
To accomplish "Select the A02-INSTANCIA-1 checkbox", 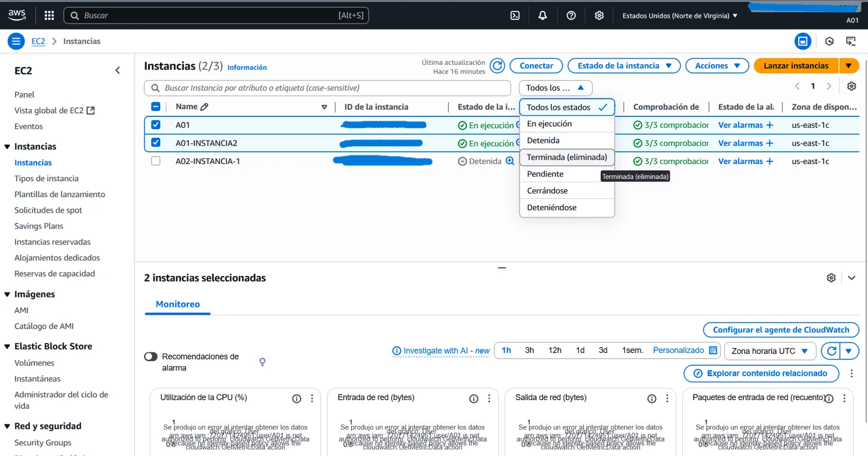I will click(156, 161).
